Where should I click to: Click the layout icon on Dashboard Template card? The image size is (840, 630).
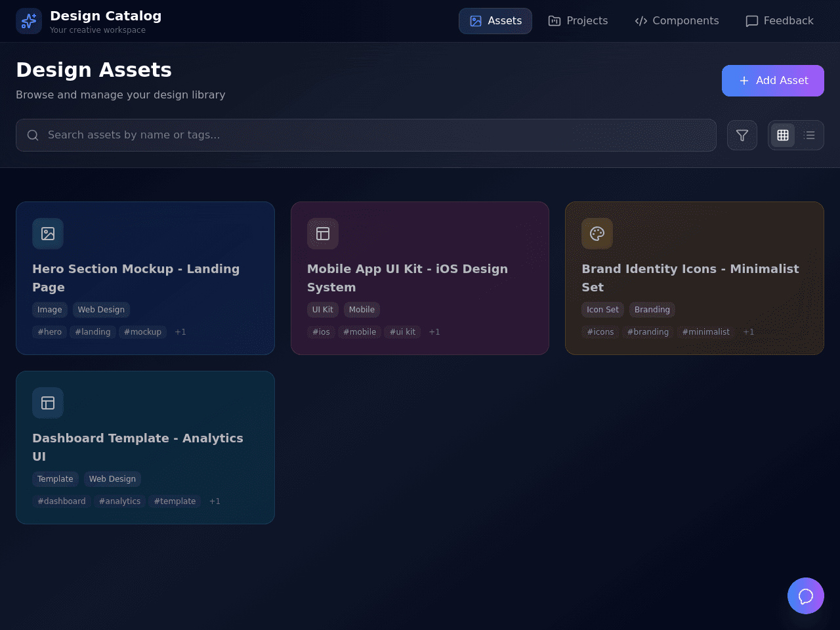(x=48, y=403)
